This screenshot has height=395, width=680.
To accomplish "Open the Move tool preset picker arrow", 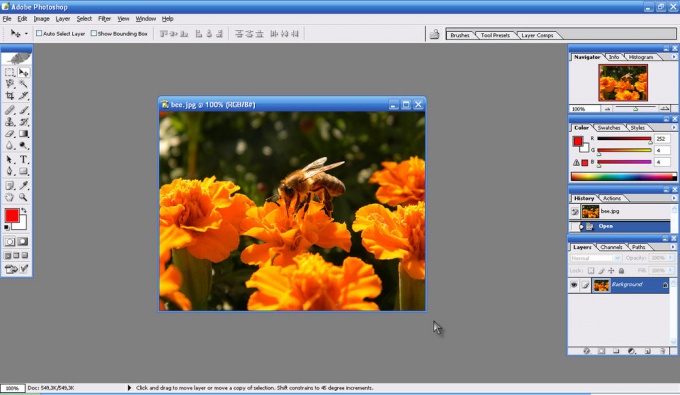I will (26, 33).
